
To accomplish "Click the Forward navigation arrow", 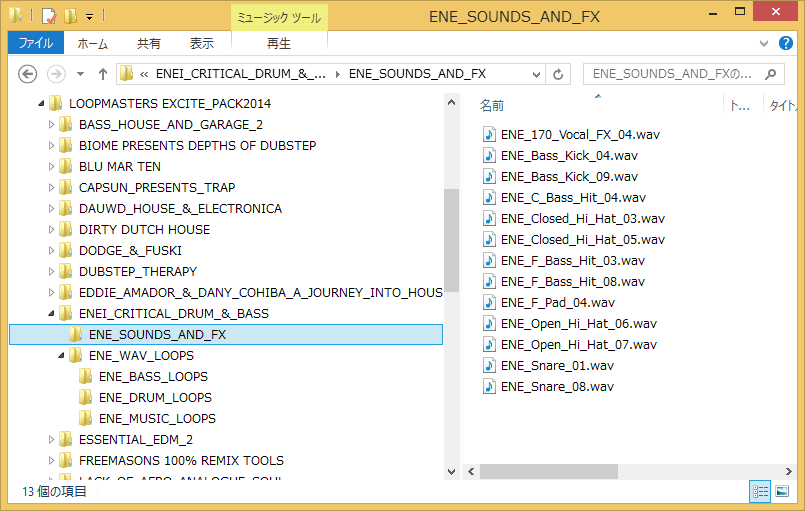I will point(56,74).
